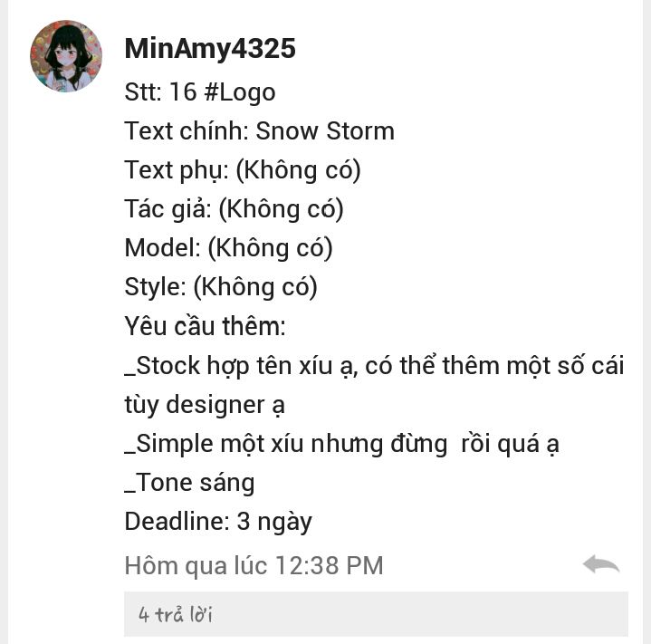Click the "Text chính: Snow Storm" line
The image size is (651, 644).
coord(260,131)
